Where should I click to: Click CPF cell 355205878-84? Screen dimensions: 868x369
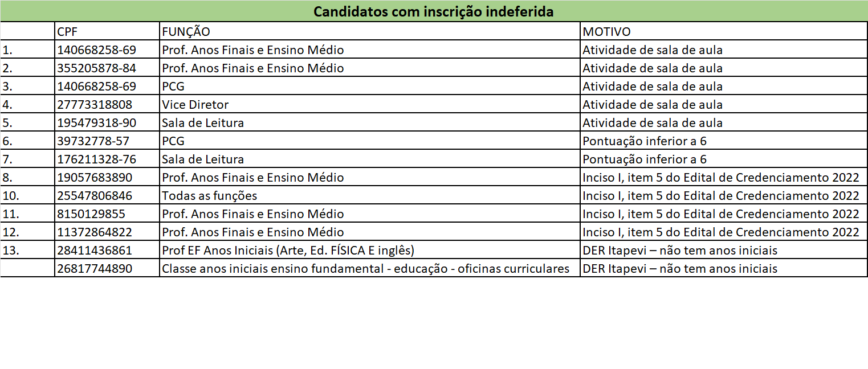(x=107, y=68)
